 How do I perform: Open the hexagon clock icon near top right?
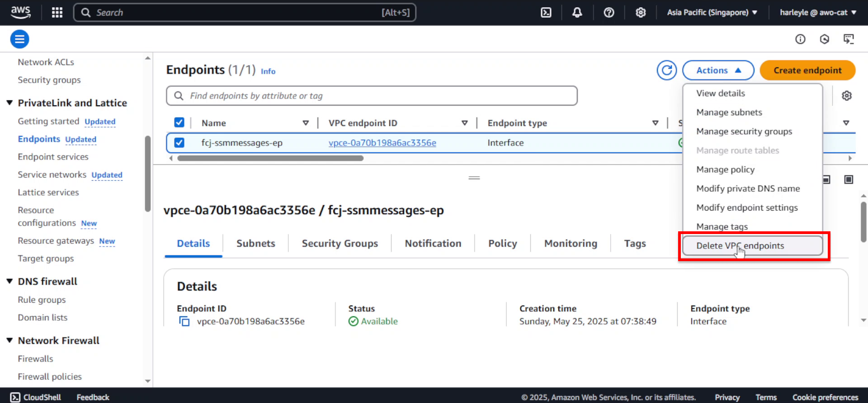click(825, 39)
